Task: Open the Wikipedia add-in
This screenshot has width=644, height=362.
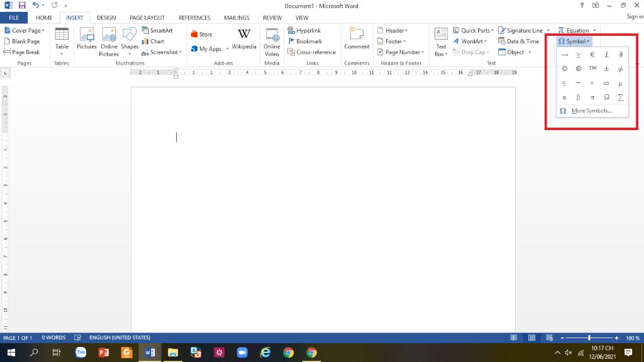Action: [244, 39]
